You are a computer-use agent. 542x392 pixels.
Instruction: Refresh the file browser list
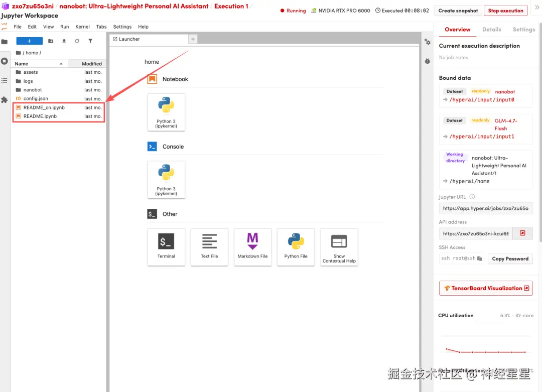coord(77,41)
